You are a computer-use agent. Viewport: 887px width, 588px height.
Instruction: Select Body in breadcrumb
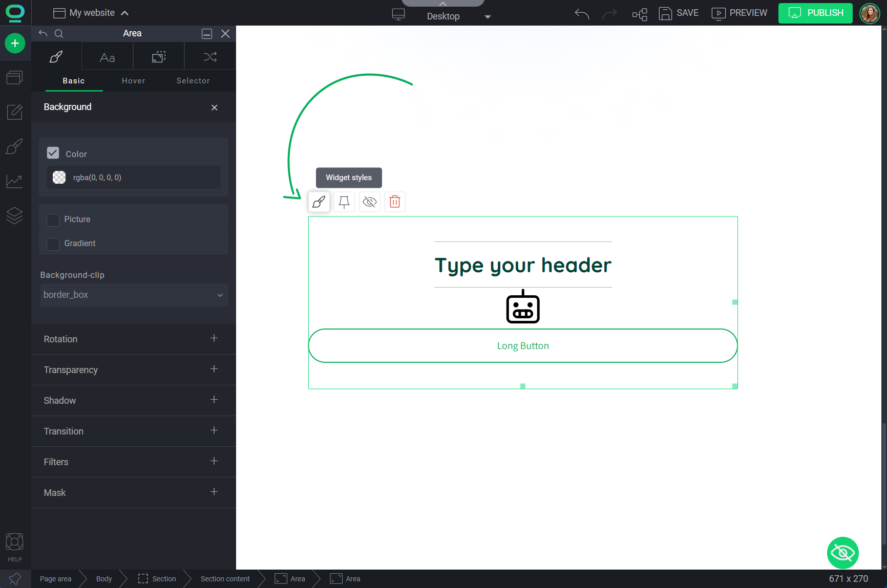(104, 579)
